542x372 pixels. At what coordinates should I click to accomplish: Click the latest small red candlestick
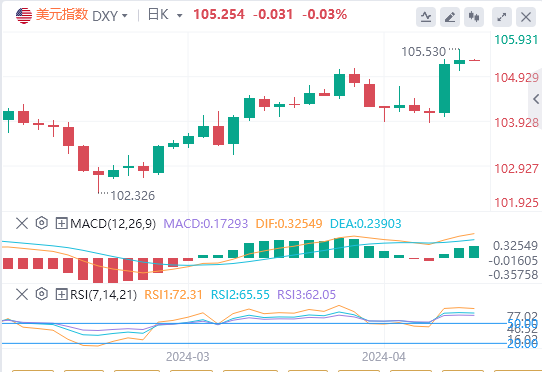(475, 60)
